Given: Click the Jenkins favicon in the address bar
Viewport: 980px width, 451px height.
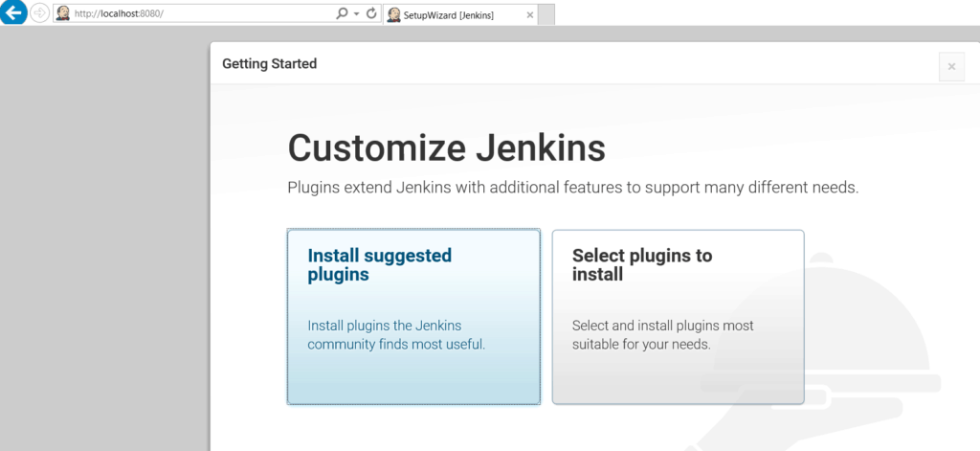Looking at the screenshot, I should point(63,13).
